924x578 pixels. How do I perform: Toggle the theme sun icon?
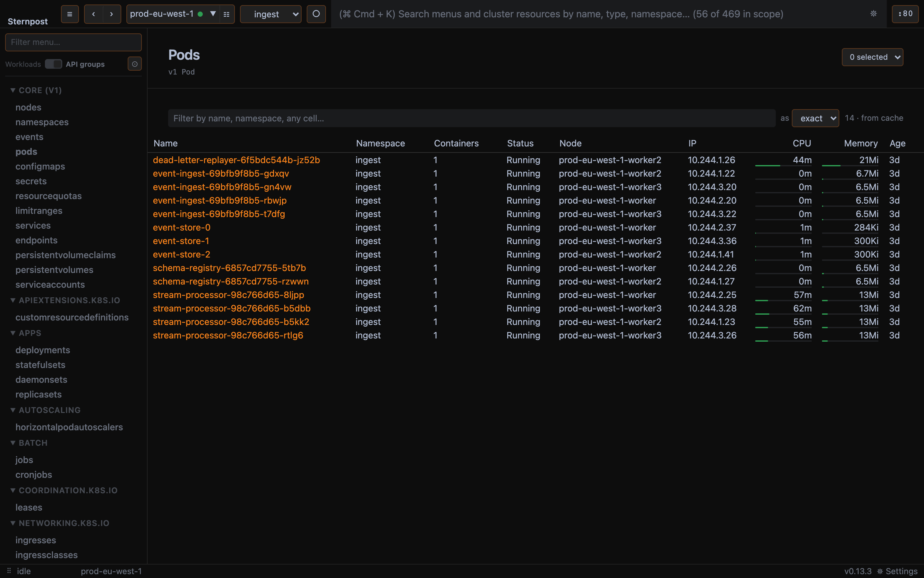[x=874, y=14]
